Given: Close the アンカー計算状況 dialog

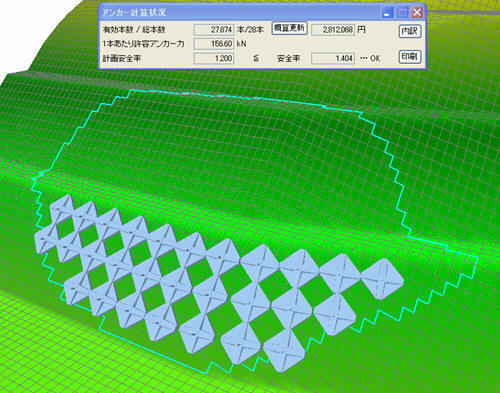Looking at the screenshot, I should (417, 13).
